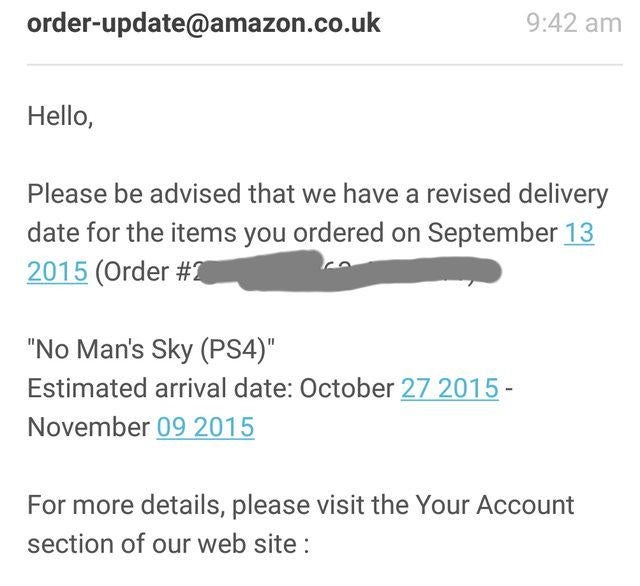Image resolution: width=640 pixels, height=586 pixels.
Task: Open the '09 2015' November date link
Action: click(206, 427)
